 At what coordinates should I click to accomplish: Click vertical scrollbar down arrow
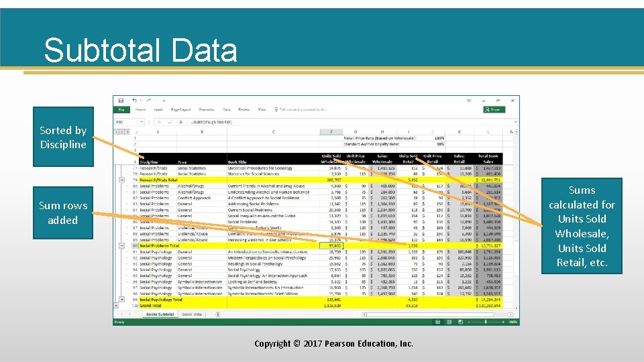(x=517, y=308)
